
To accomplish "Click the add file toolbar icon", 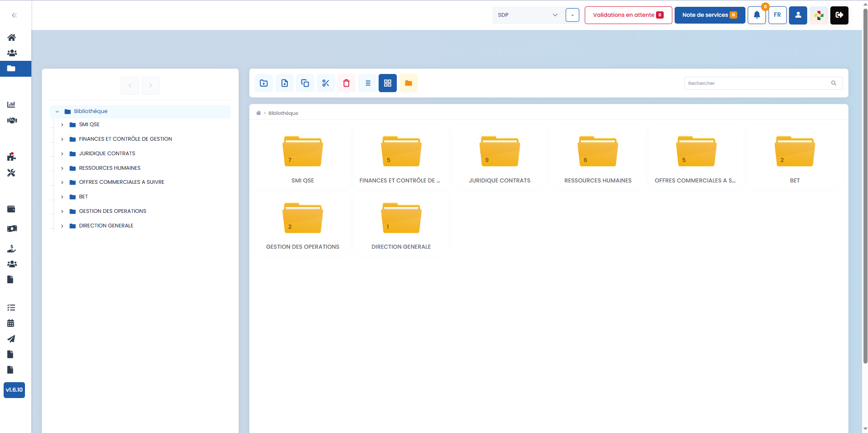I will click(x=285, y=83).
